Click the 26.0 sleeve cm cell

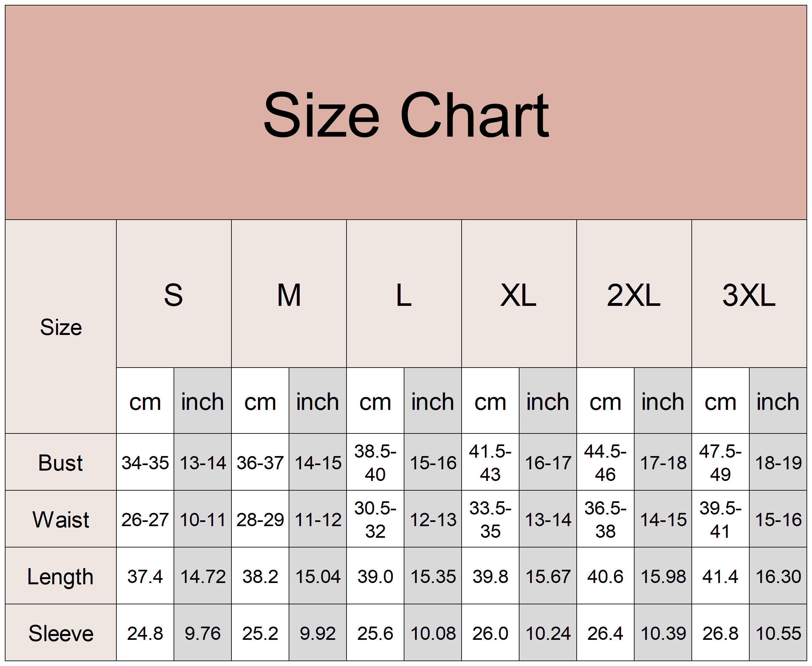(490, 633)
